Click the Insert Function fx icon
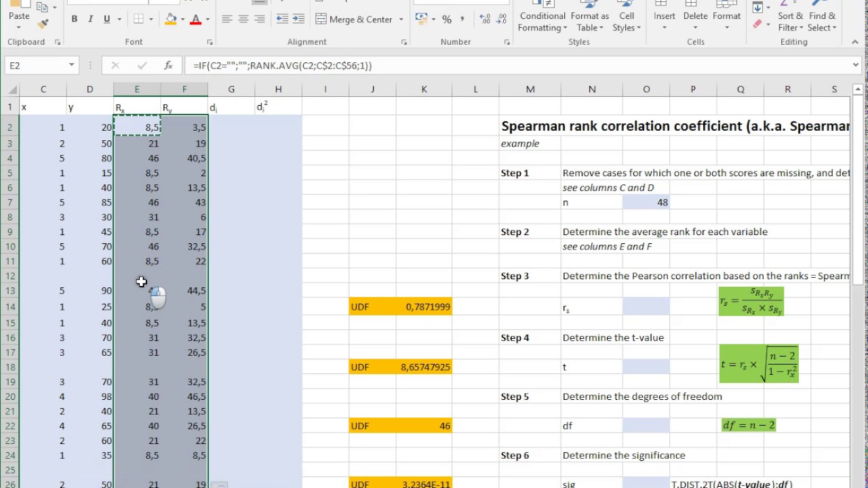Screen dimensions: 868x488 tap(168, 66)
